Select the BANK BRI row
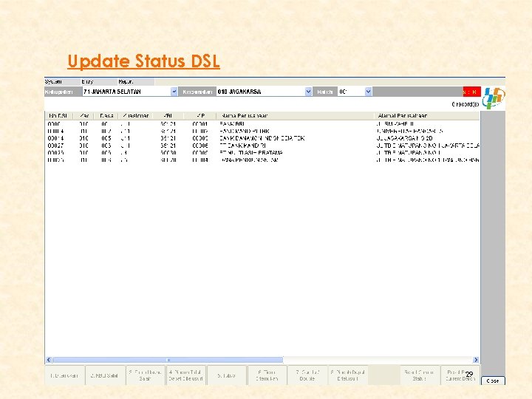 pos(262,124)
